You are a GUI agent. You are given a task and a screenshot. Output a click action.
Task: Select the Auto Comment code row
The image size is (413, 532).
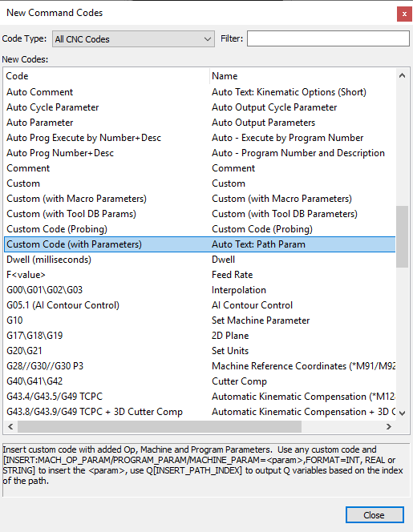pos(200,92)
